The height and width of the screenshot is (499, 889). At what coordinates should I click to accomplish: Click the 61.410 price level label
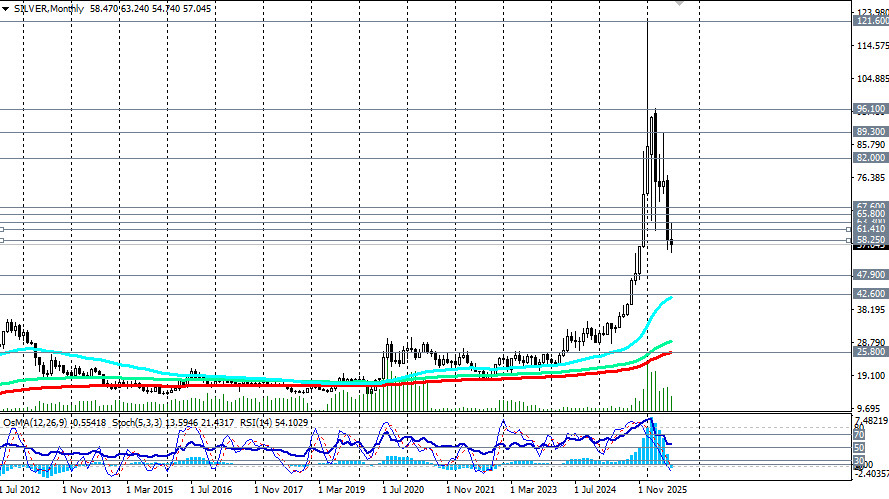[x=870, y=229]
